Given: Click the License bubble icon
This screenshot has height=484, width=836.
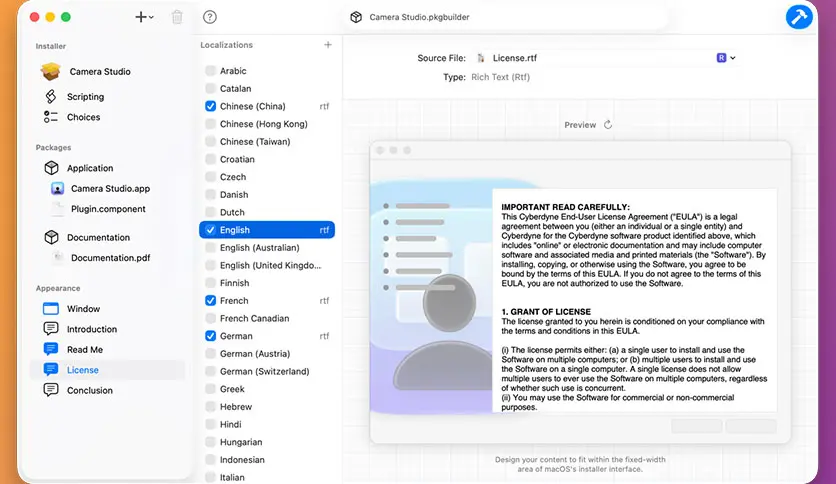Looking at the screenshot, I should pos(51,369).
